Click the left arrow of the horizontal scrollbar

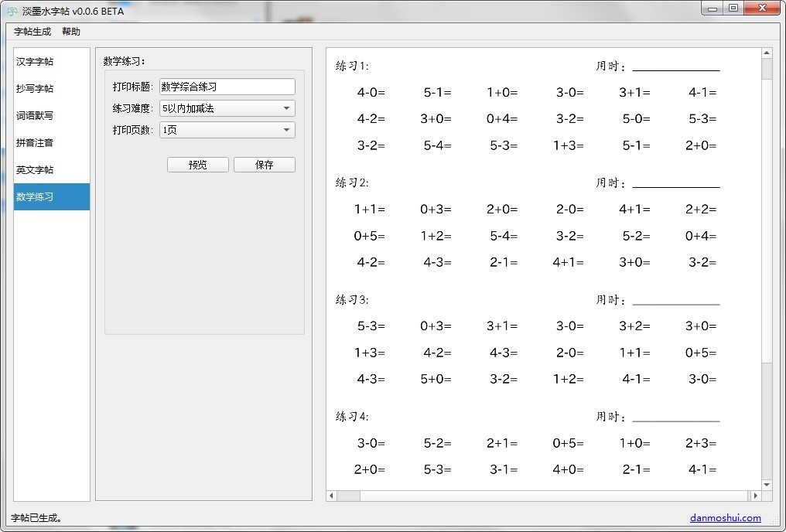coord(332,496)
